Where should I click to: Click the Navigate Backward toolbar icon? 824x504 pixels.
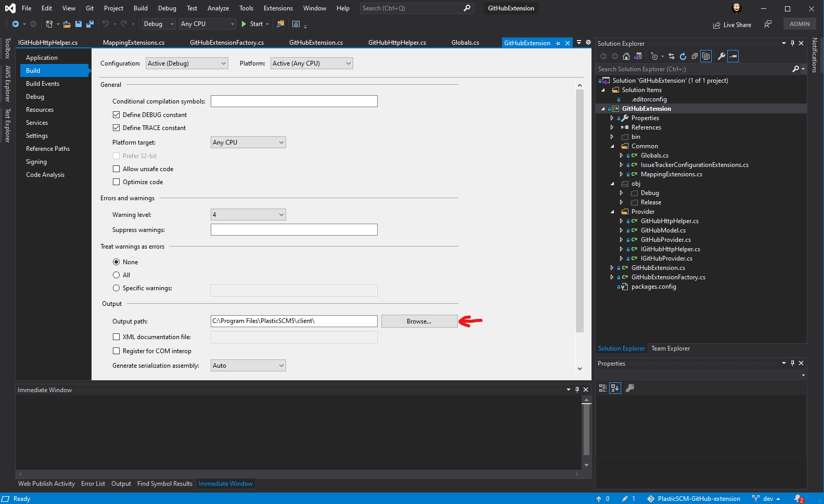point(16,24)
